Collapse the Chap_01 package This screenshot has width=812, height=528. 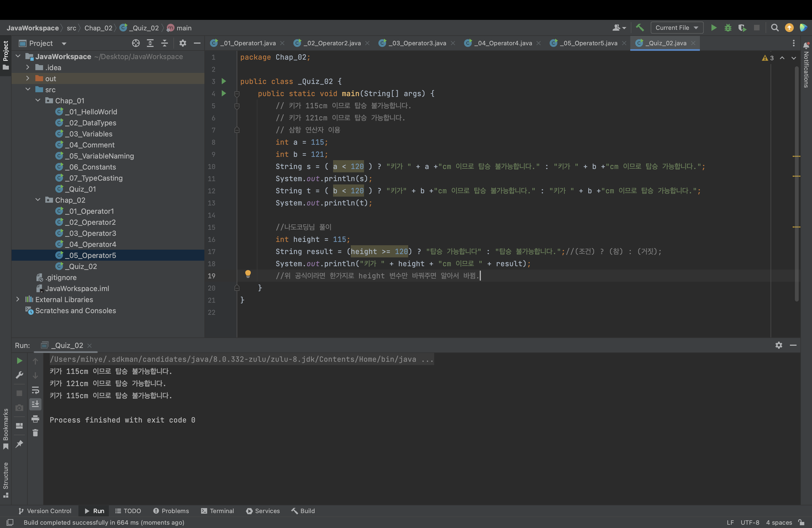click(x=38, y=101)
